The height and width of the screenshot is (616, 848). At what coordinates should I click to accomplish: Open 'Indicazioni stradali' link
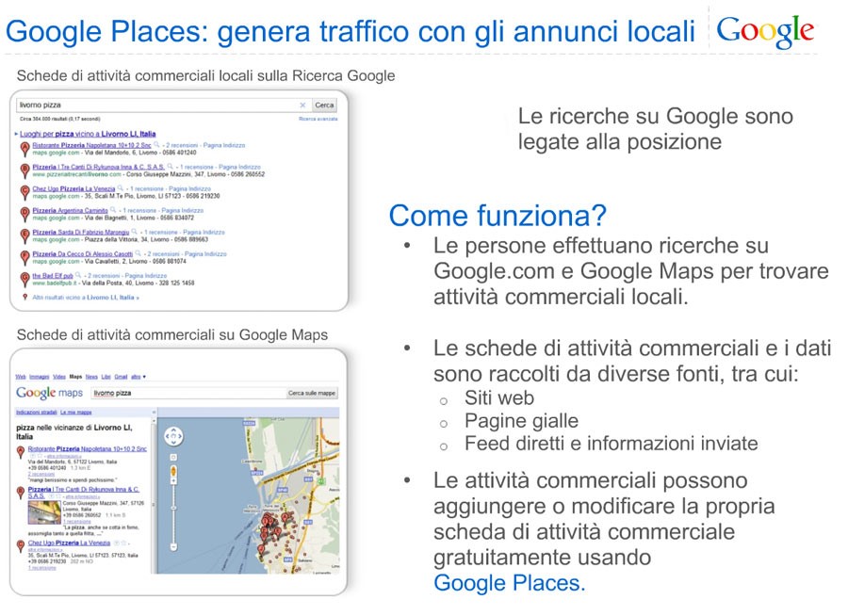36,413
